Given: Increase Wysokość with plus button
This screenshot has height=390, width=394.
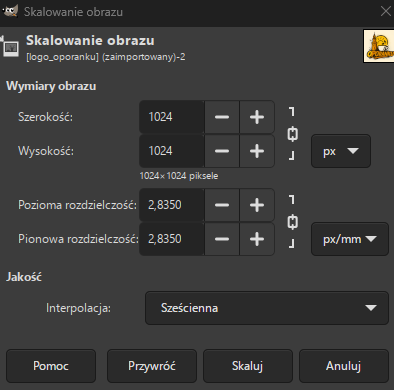Looking at the screenshot, I should pos(257,151).
